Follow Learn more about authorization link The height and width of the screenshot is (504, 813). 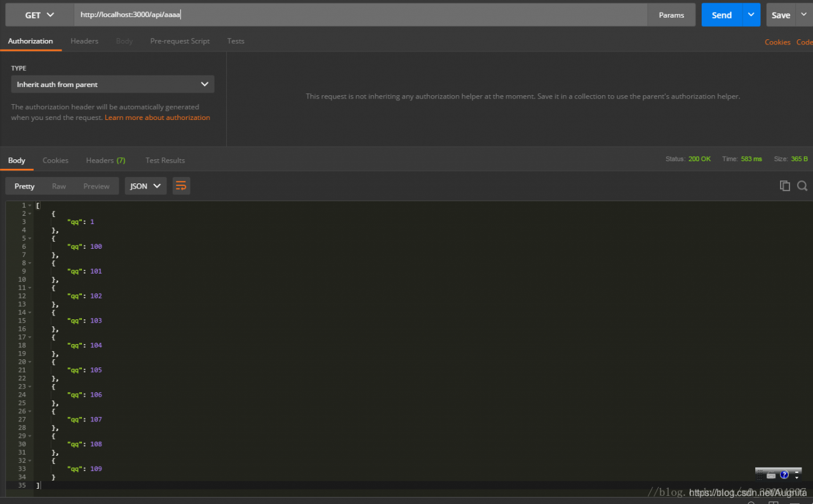(x=158, y=117)
